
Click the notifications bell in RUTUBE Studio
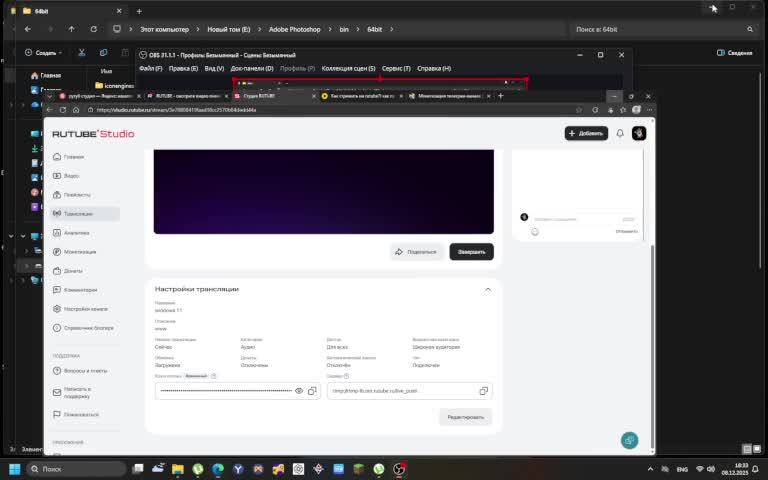point(620,133)
